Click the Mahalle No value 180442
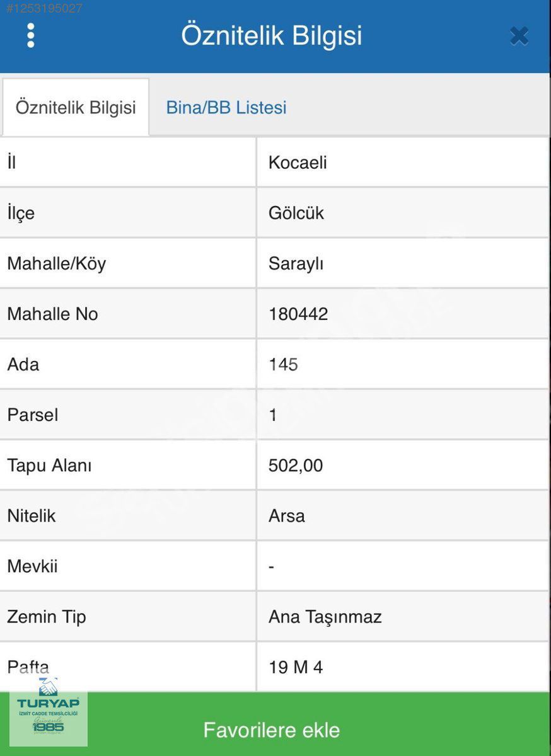 pos(298,314)
